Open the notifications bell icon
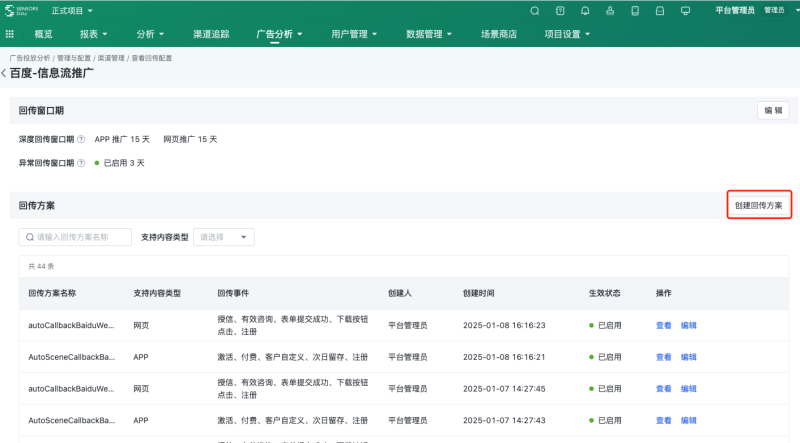Screen dimensions: 800x443 click(585, 11)
